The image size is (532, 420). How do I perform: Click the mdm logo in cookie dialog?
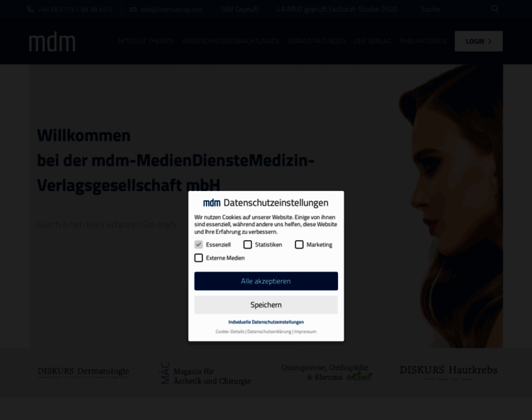tap(211, 203)
